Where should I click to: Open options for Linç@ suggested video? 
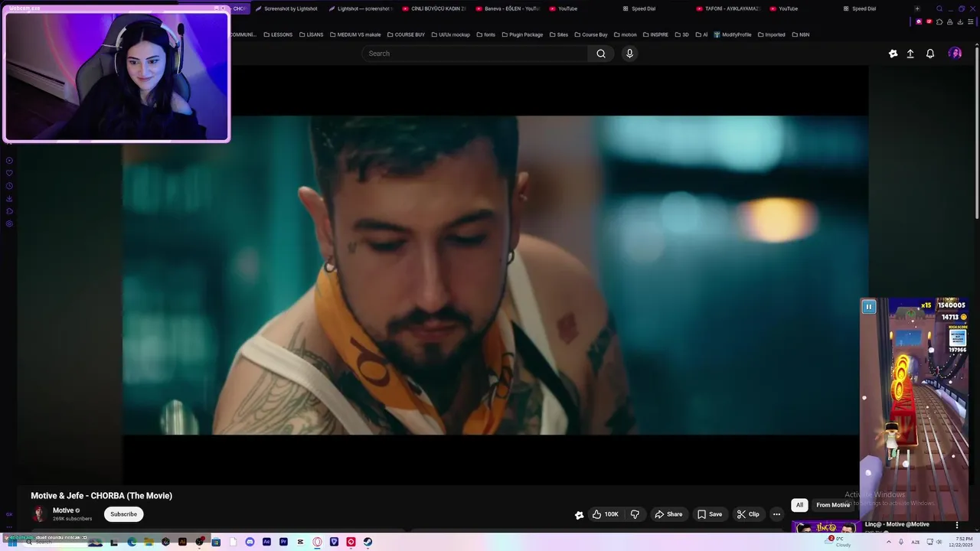click(x=957, y=525)
